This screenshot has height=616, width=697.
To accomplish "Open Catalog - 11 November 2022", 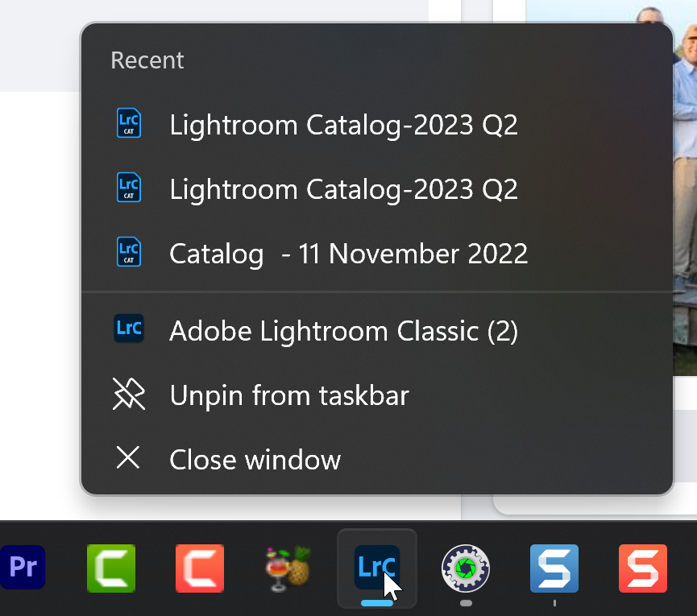I will coord(347,253).
